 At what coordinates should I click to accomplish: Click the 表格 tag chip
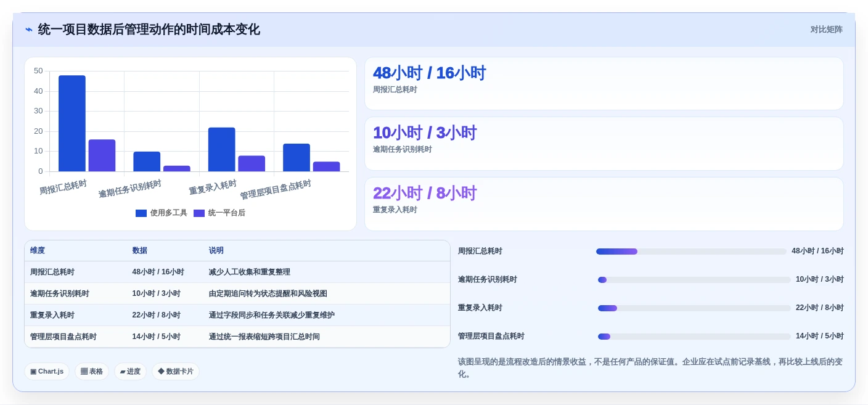click(92, 371)
